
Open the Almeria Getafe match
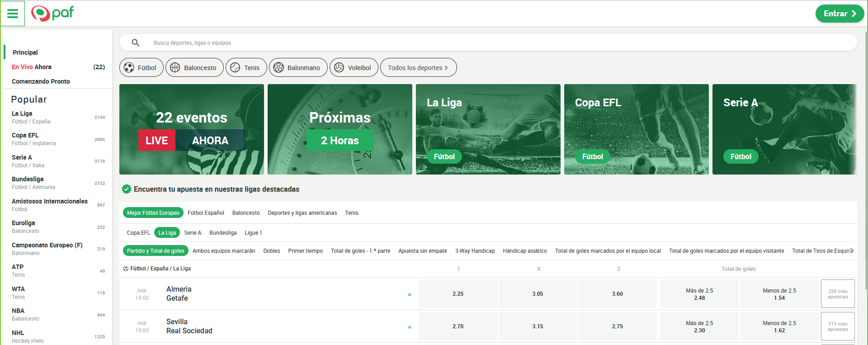tap(179, 294)
